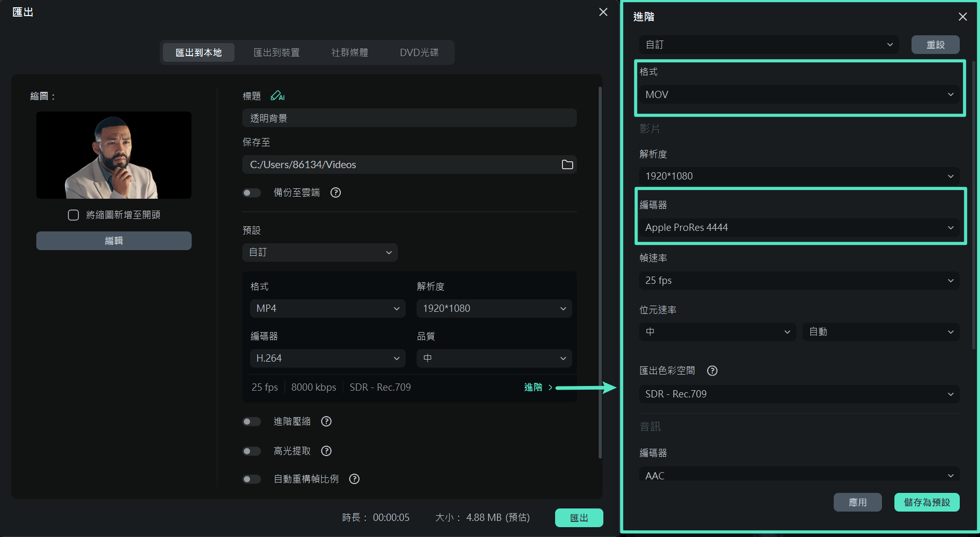Click the AI title generator icon beside 標題

[x=279, y=95]
